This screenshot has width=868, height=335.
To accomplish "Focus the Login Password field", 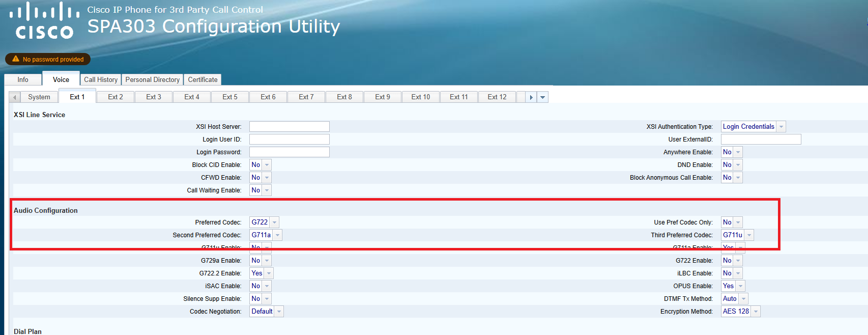I will point(290,152).
